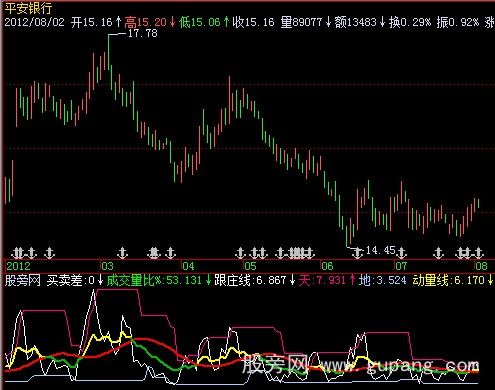Click the peak price label 17.78
This screenshot has width=495, height=390.
coord(143,33)
